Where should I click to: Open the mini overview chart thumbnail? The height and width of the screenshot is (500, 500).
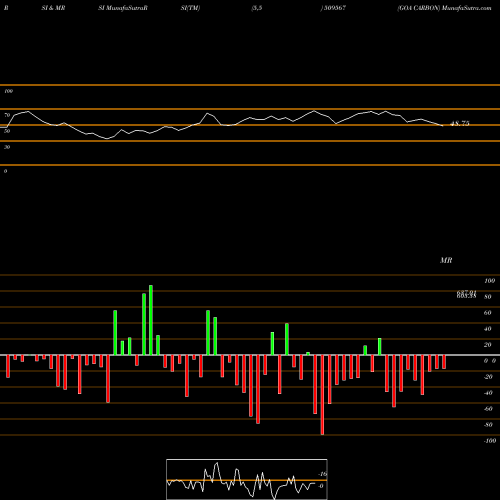click(x=247, y=479)
